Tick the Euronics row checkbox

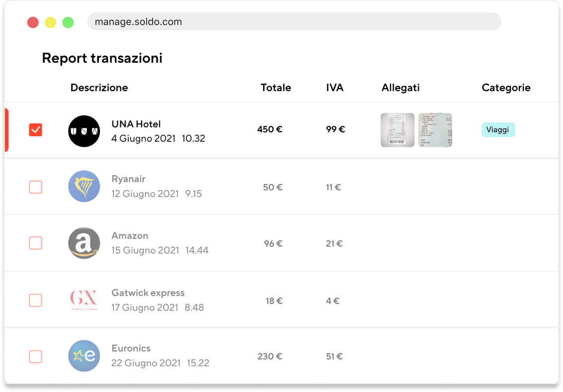pyautogui.click(x=35, y=356)
